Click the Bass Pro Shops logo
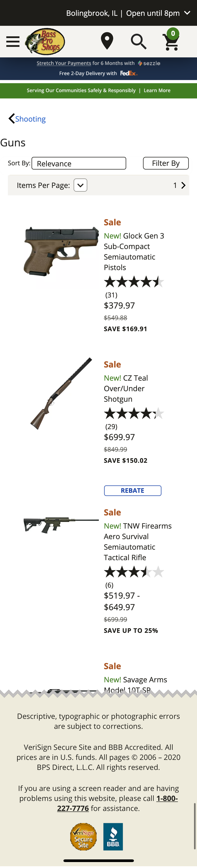197x868 pixels. click(45, 41)
